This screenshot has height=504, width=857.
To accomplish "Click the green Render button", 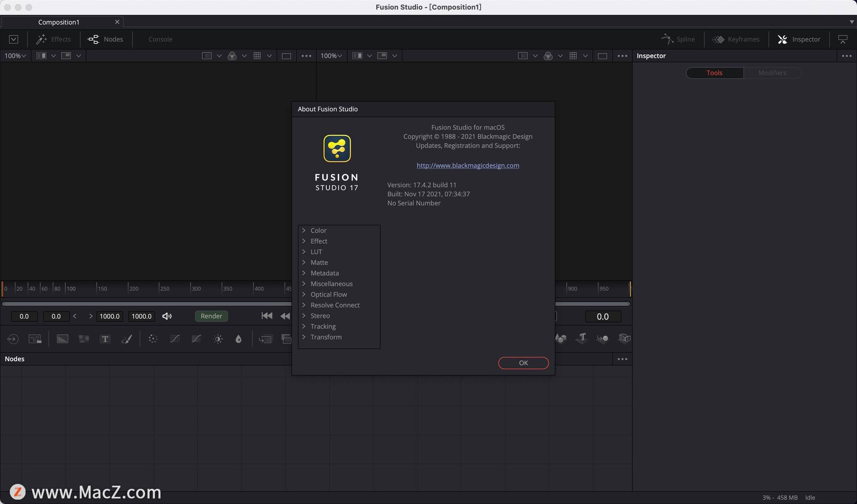I will pos(212,316).
